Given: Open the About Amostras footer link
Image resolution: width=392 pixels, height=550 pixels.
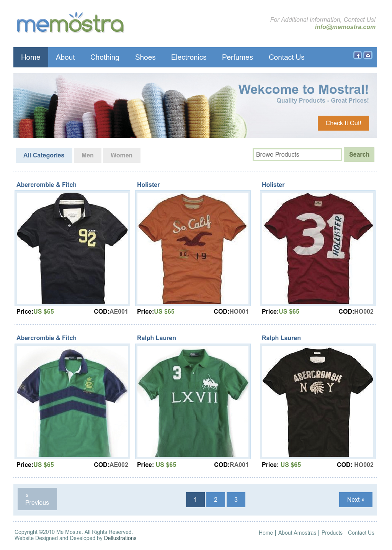Looking at the screenshot, I should (297, 533).
